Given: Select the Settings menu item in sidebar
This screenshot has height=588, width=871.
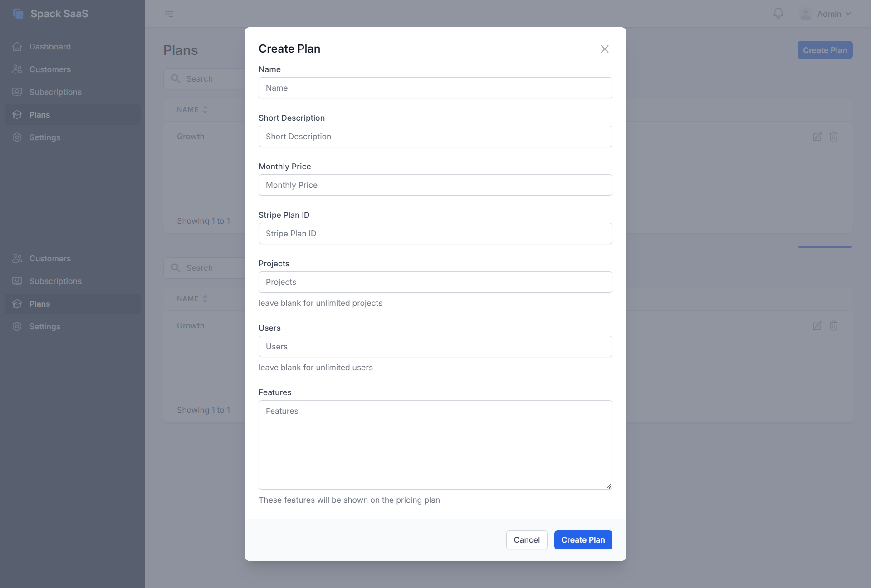Looking at the screenshot, I should click(x=44, y=137).
